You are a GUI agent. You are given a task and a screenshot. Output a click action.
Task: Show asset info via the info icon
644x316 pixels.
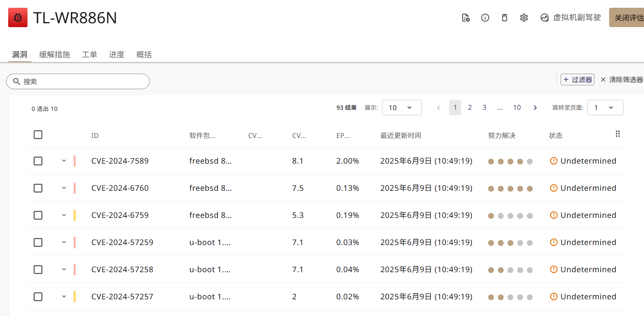click(485, 17)
